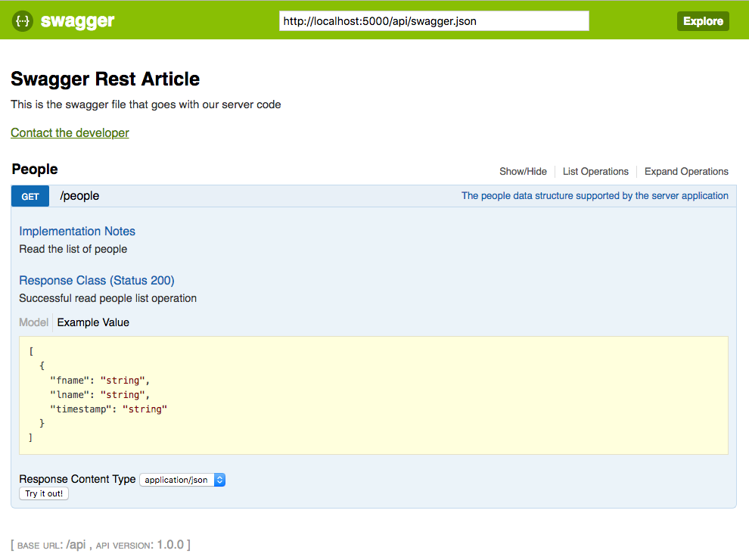Viewport: 749px width, 560px height.
Task: Switch to the Model tab
Action: pyautogui.click(x=33, y=322)
